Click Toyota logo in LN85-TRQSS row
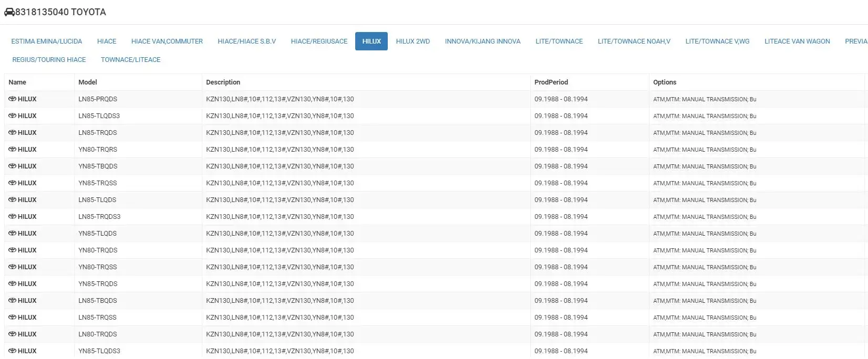868x359 pixels. tap(12, 317)
